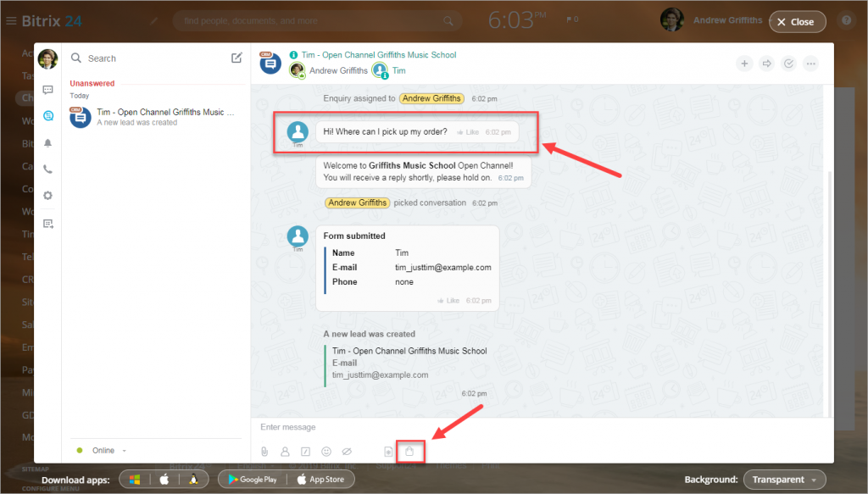Click tim_justtim@example.com in new lead card
868x494 pixels.
[x=380, y=375]
